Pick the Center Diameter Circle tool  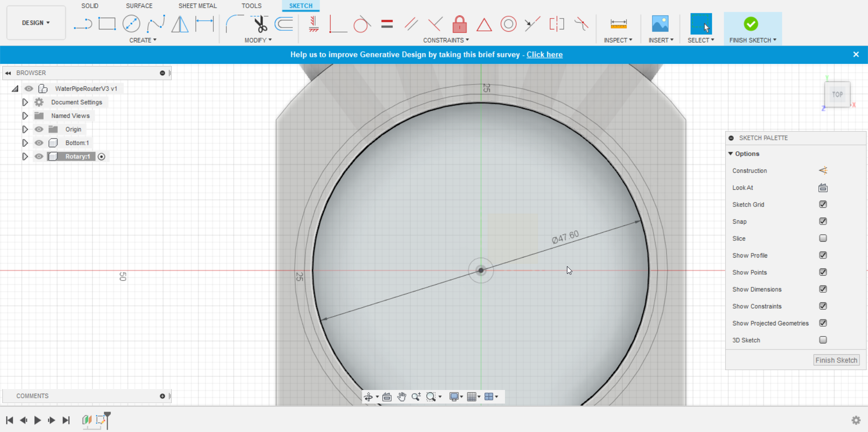131,24
